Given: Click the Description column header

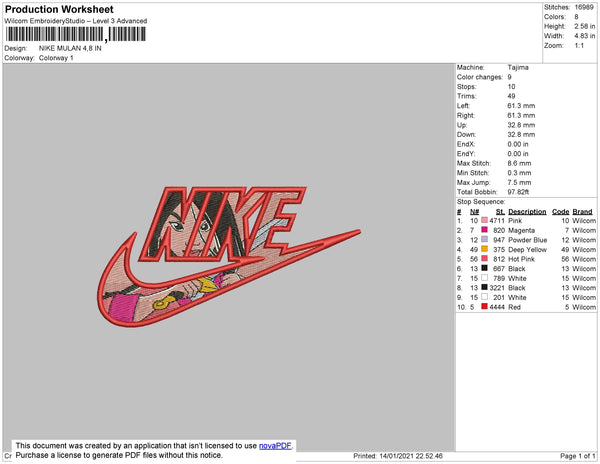Looking at the screenshot, I should [x=527, y=212].
